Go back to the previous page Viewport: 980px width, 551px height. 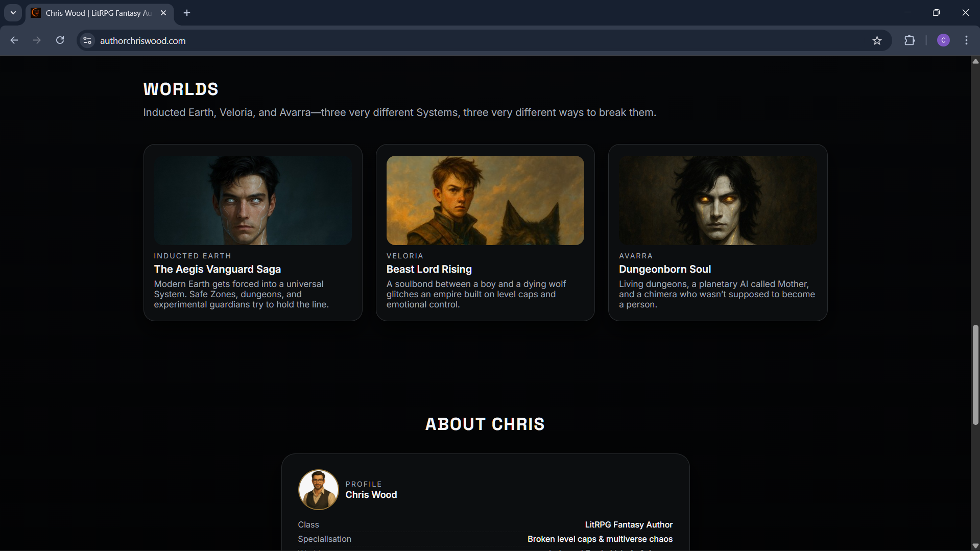14,40
